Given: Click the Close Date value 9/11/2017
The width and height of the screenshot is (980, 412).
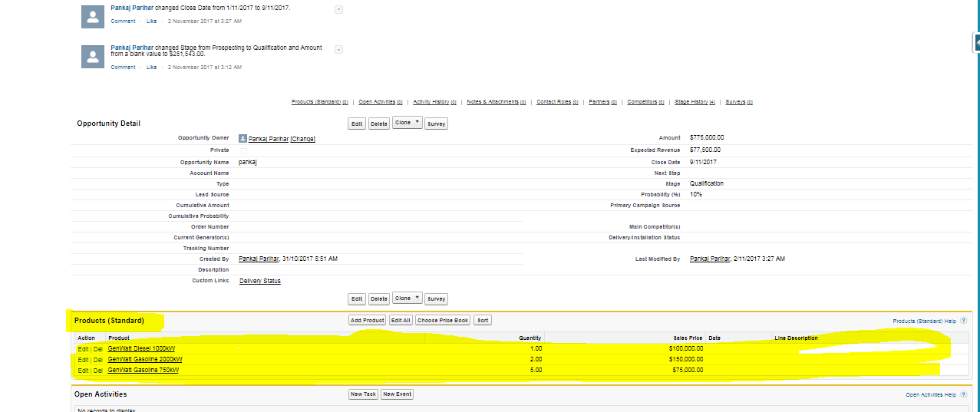Looking at the screenshot, I should tap(703, 162).
